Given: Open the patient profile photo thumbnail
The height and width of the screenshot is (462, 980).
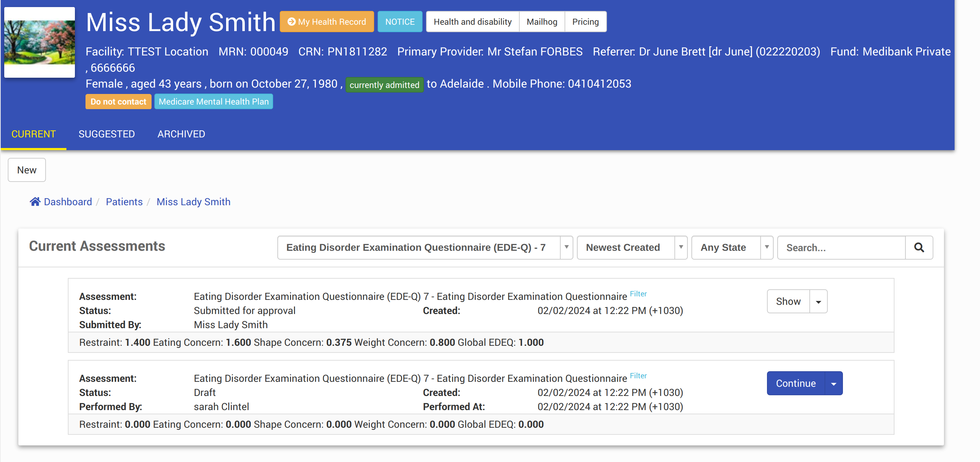Looking at the screenshot, I should pos(40,42).
